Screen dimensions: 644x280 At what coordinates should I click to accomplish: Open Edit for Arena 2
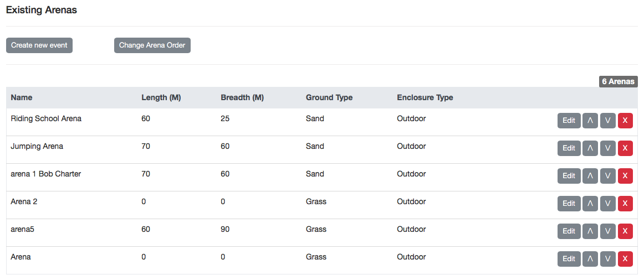[x=569, y=204]
